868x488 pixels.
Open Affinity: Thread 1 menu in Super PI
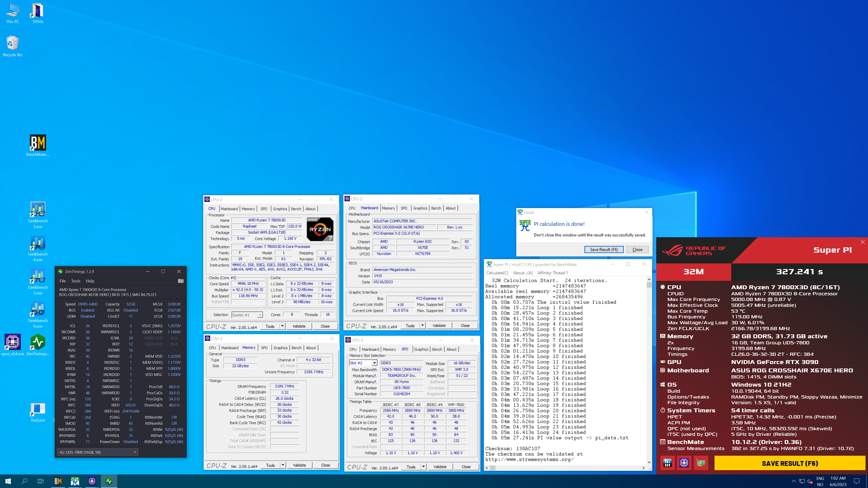(553, 273)
